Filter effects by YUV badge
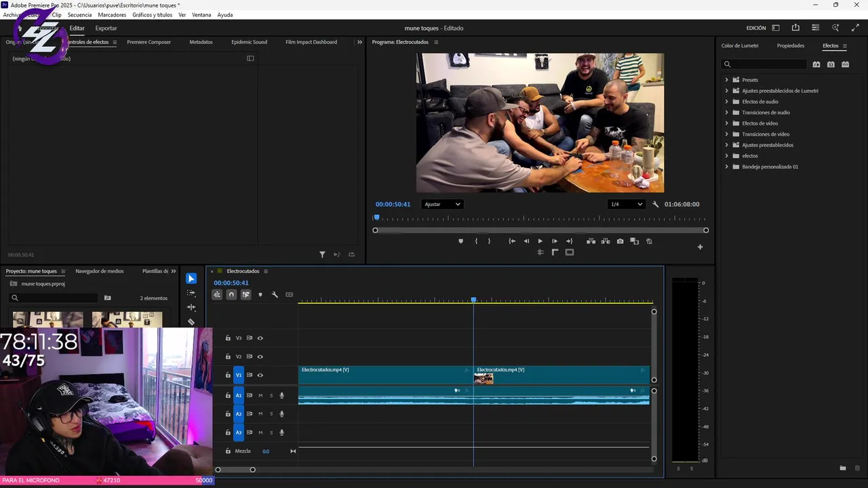This screenshot has height=488, width=868. coord(845,64)
